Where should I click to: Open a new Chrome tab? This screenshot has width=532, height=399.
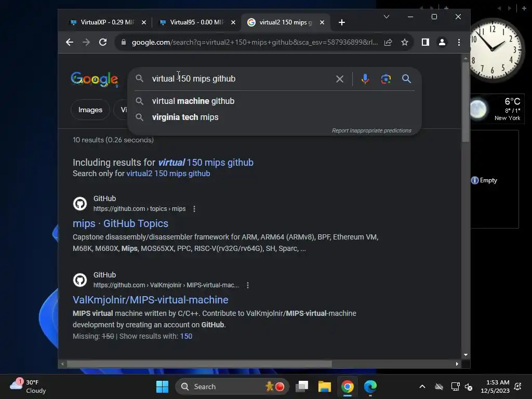(x=342, y=22)
